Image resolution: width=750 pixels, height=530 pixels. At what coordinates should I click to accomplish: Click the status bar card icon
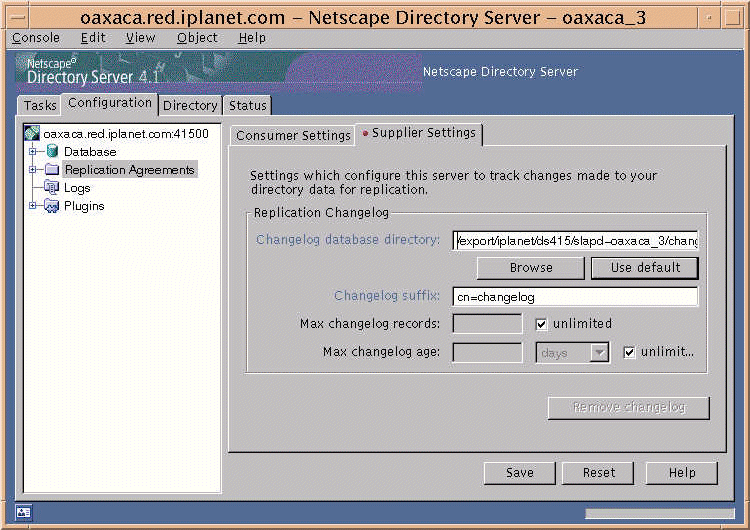[23, 513]
